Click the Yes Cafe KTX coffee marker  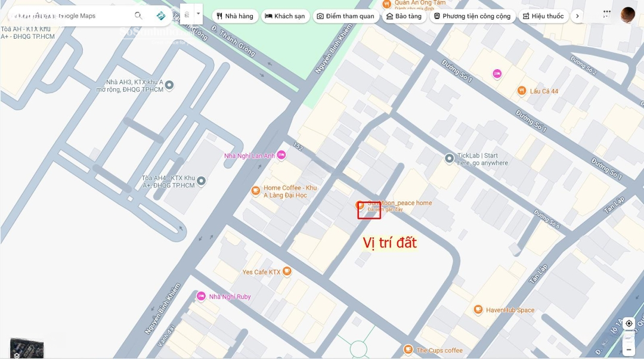pos(287,272)
